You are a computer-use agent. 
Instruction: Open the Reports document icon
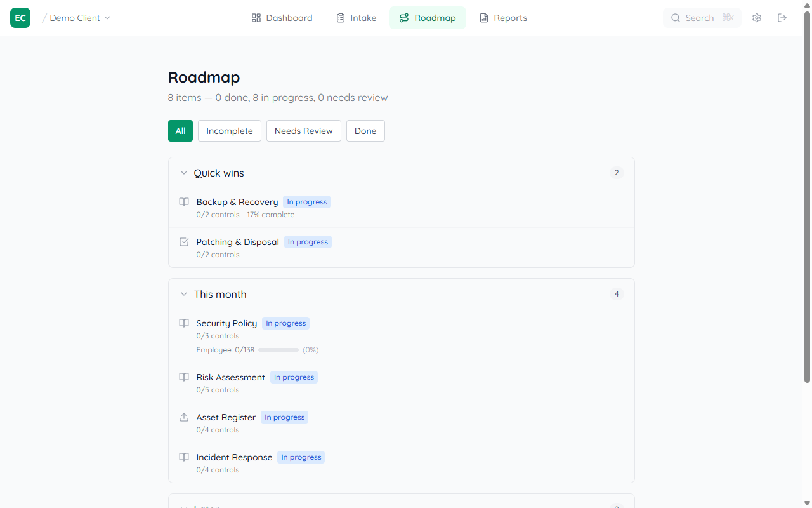483,18
